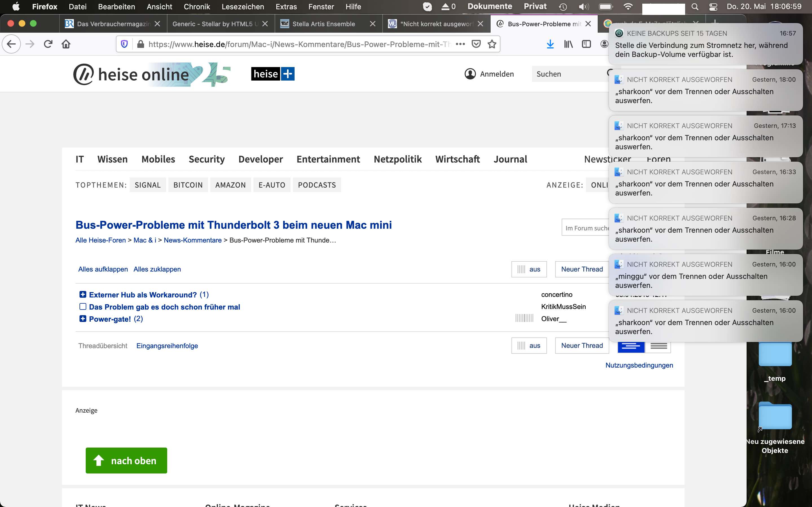The image size is (812, 507).
Task: Open page actions three-dots menu
Action: [x=460, y=44]
